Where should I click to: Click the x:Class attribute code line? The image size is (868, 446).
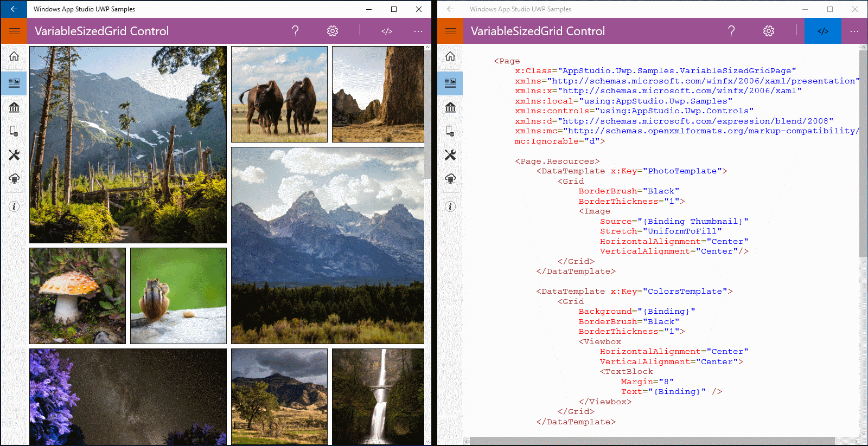click(x=655, y=71)
